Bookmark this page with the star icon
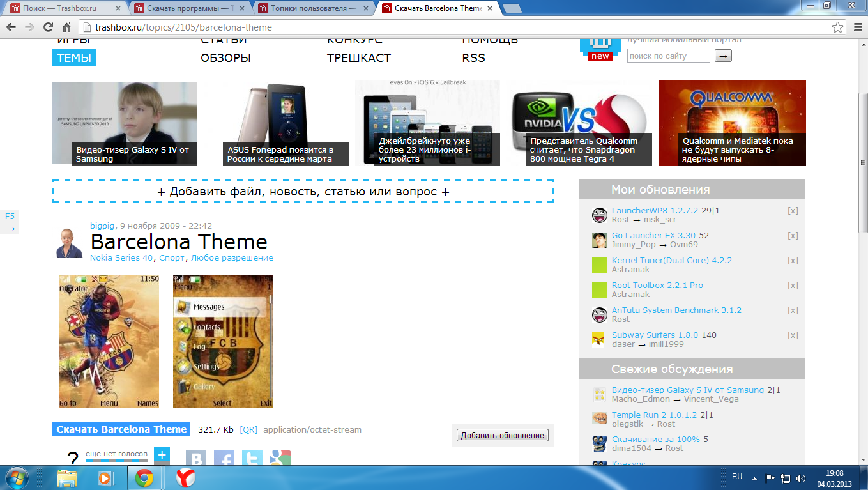868x490 pixels. [x=838, y=27]
